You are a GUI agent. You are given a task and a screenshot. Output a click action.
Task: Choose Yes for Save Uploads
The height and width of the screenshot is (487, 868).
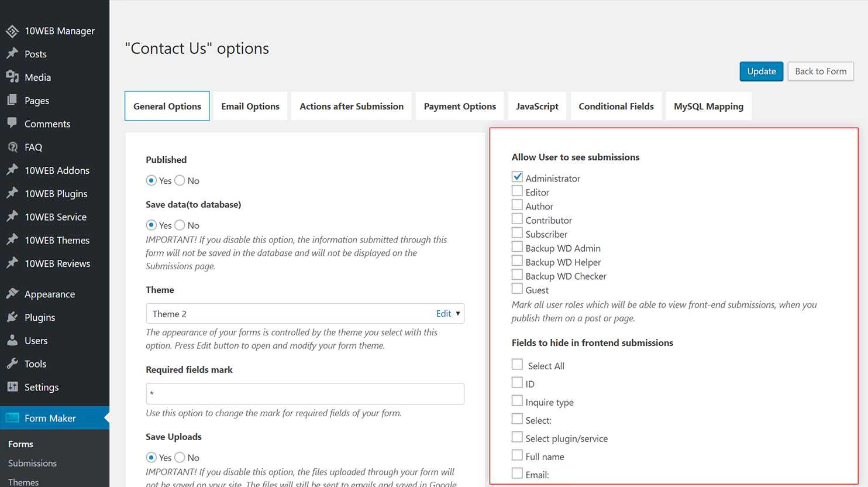click(x=151, y=457)
